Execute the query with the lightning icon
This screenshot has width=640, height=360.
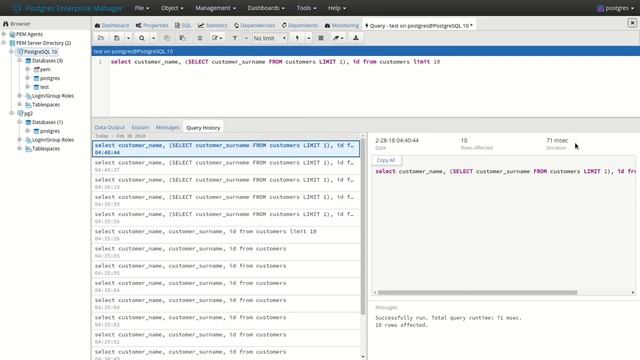point(297,38)
